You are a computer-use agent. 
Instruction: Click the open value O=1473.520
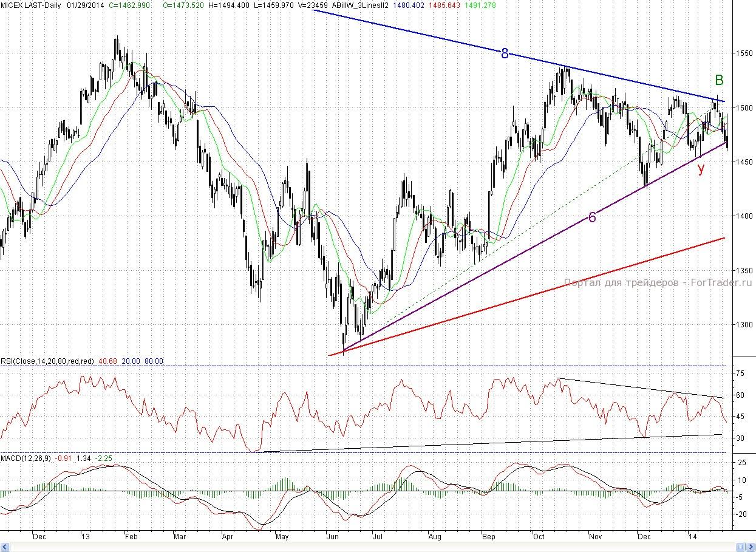point(183,4)
